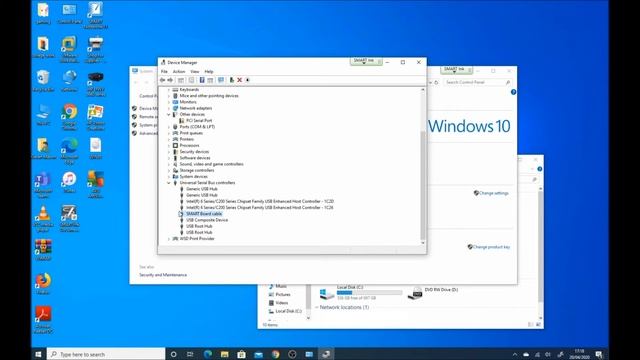Screen dimensions: 640x360
Task: Select the Printers category label
Action: pos(187,139)
